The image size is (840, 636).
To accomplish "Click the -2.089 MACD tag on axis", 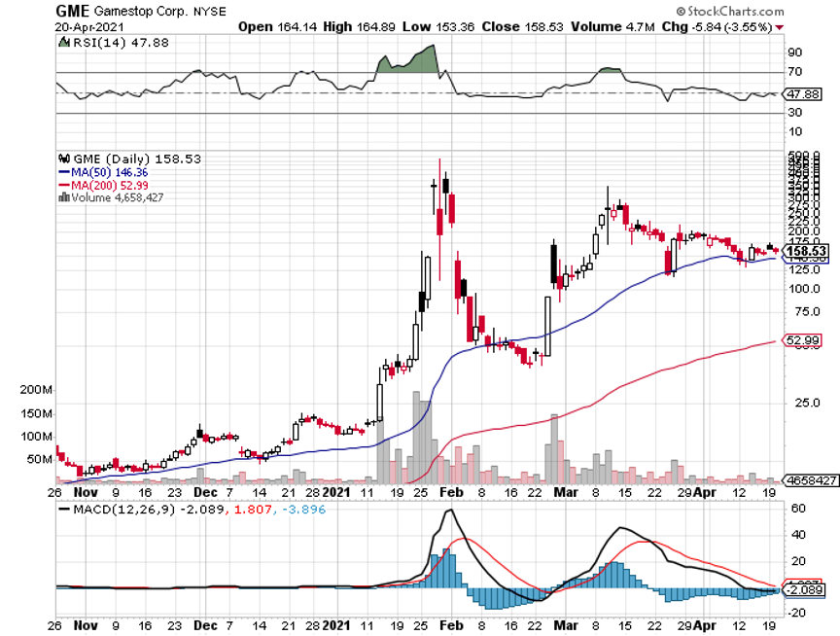I will click(805, 590).
